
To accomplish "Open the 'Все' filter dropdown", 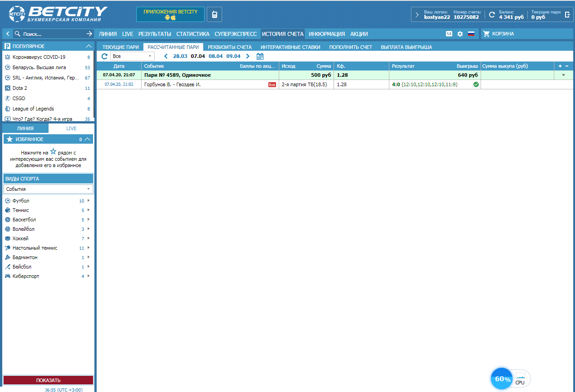I will tap(132, 56).
